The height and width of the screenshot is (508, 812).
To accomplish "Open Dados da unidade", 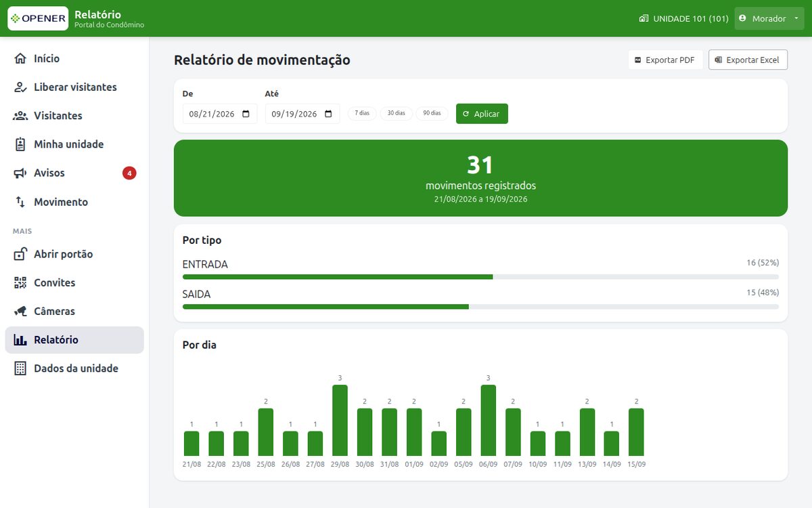I will (74, 368).
